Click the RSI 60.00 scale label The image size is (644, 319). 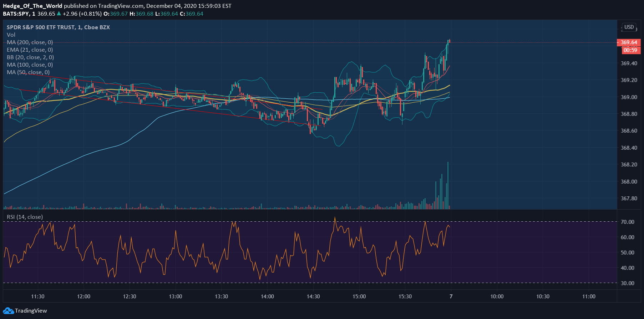pyautogui.click(x=628, y=237)
